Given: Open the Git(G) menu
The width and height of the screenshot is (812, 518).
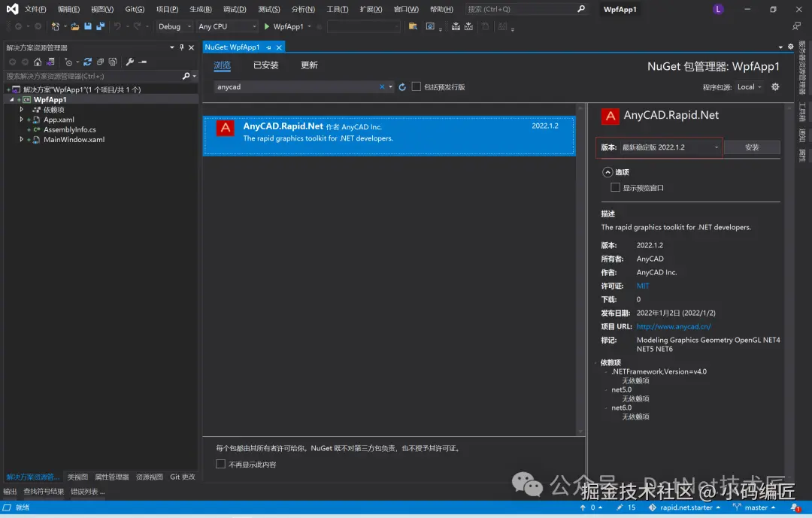Looking at the screenshot, I should [135, 9].
